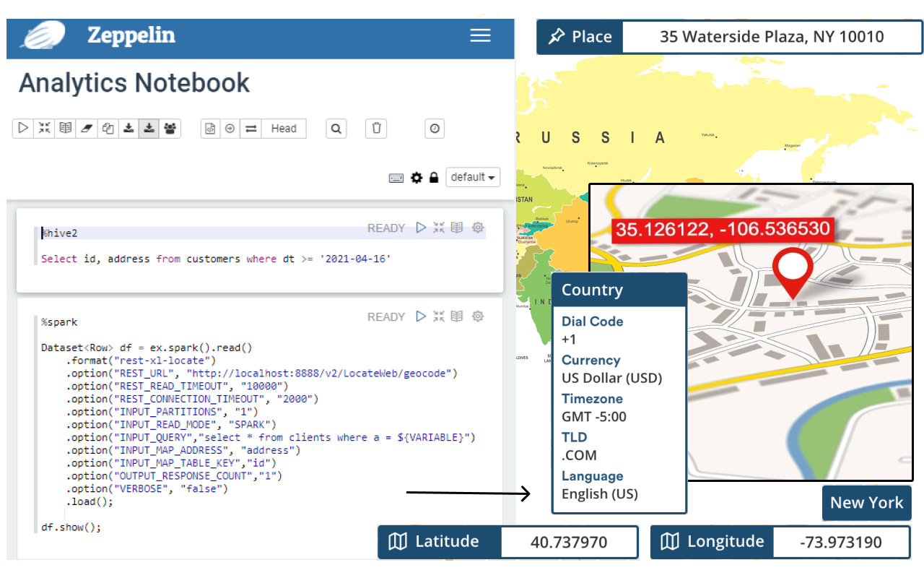Compare revisions with the double-arrow icon
Viewport: 924px width, 578px height.
250,129
